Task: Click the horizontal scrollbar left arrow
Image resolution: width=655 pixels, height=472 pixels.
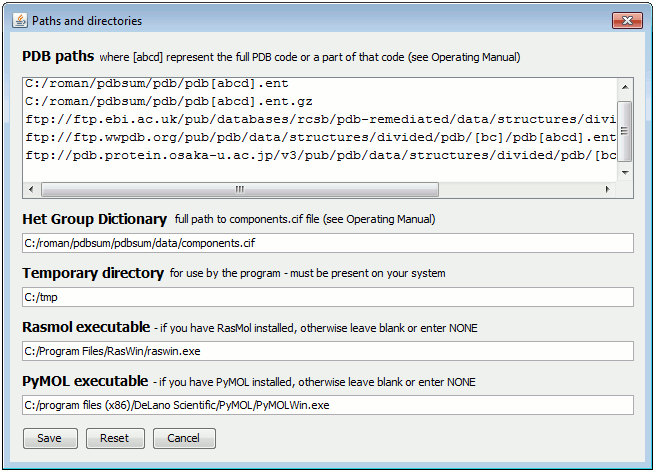Action: pyautogui.click(x=31, y=188)
